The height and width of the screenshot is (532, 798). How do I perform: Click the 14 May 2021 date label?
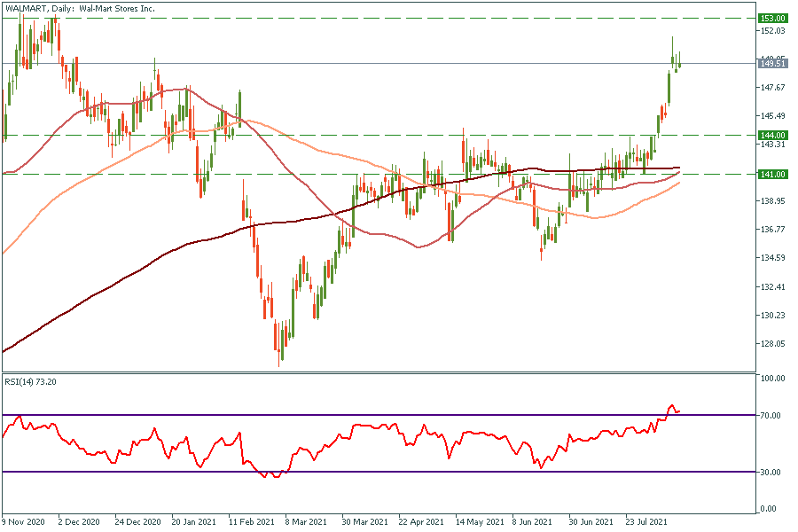click(x=479, y=523)
